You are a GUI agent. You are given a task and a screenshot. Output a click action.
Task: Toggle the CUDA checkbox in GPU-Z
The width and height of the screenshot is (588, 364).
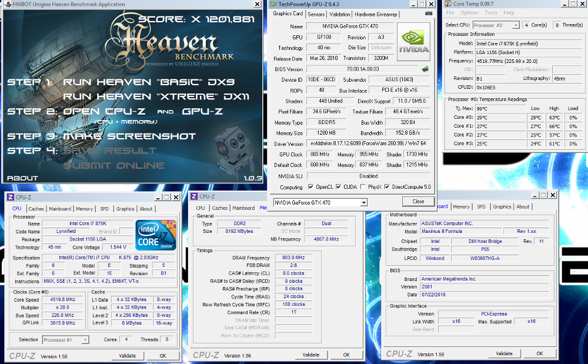tap(338, 186)
